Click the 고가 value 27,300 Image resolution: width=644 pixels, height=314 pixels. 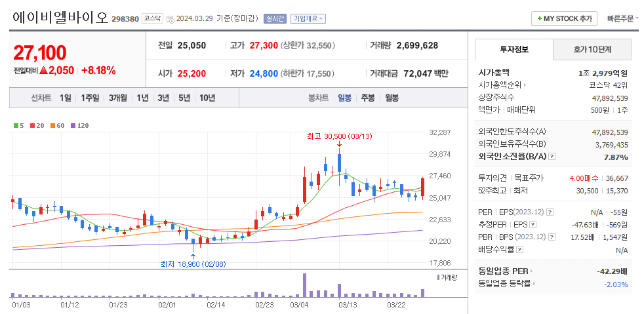point(264,46)
